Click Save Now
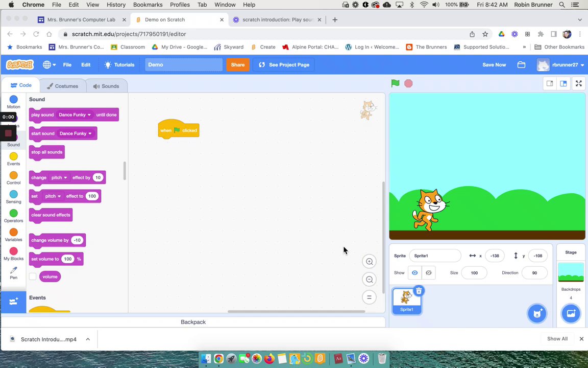This screenshot has height=368, width=588. click(494, 64)
